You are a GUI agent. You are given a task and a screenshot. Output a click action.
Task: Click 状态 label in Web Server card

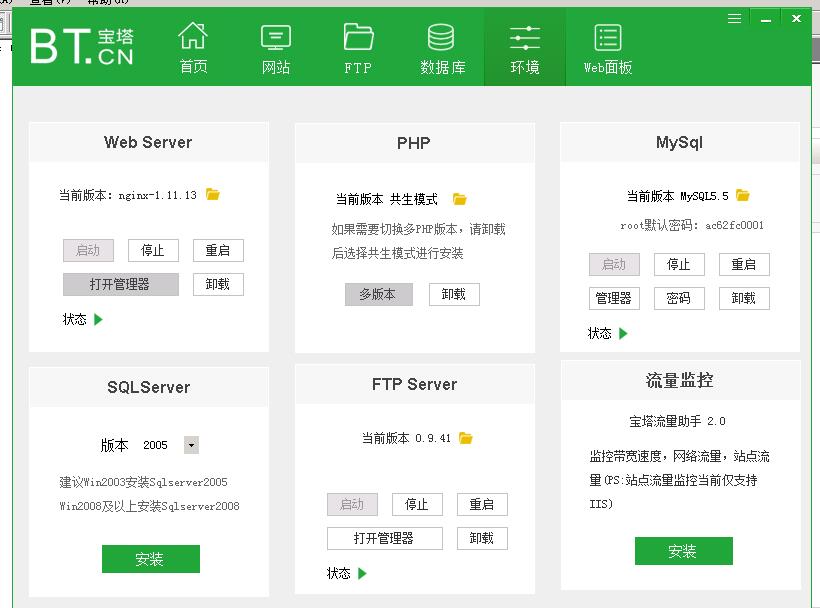[x=74, y=319]
